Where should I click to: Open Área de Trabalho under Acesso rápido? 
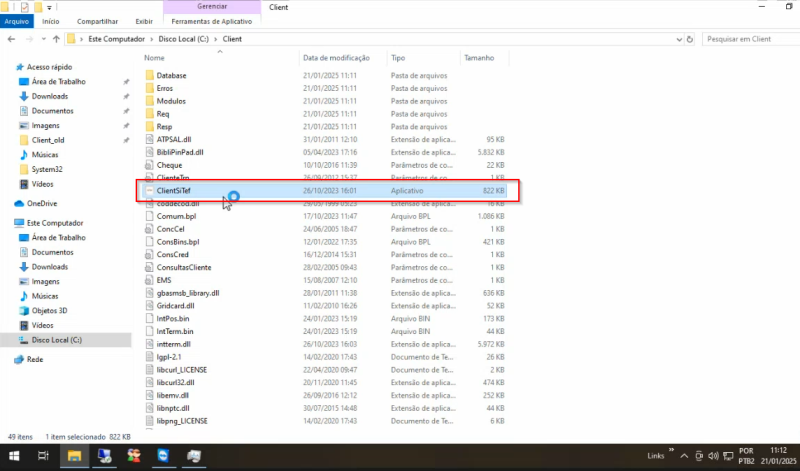coord(59,82)
